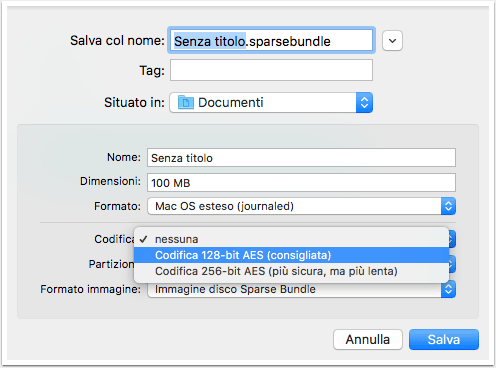Click the Salva col nome label

pyautogui.click(x=117, y=41)
